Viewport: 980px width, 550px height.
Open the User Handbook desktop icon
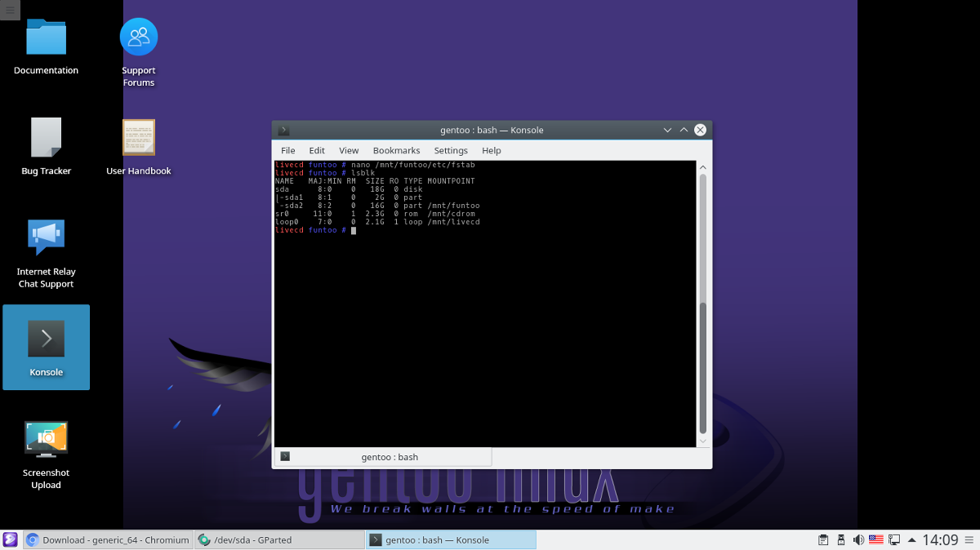pos(139,137)
